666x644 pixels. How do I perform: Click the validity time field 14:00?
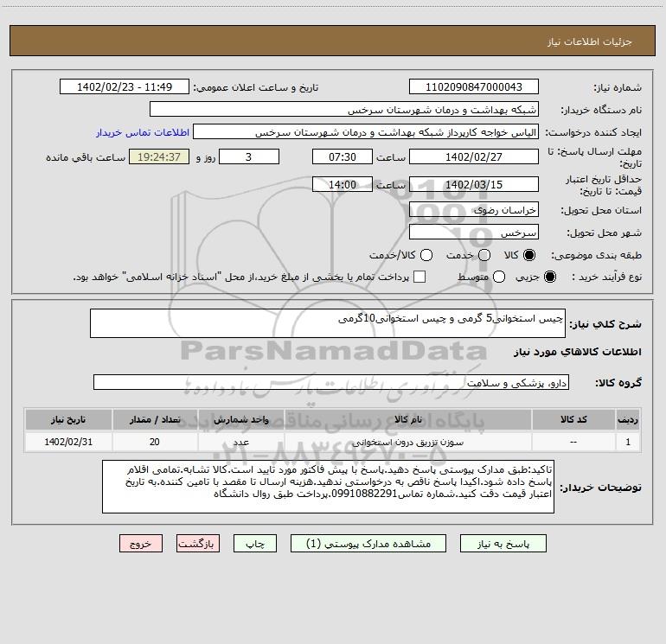click(343, 184)
